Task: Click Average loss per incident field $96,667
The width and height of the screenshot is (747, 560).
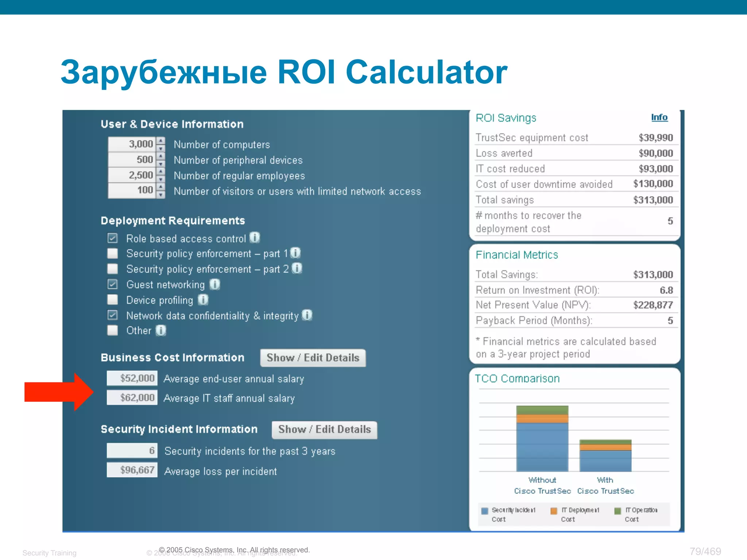Action: pos(132,470)
